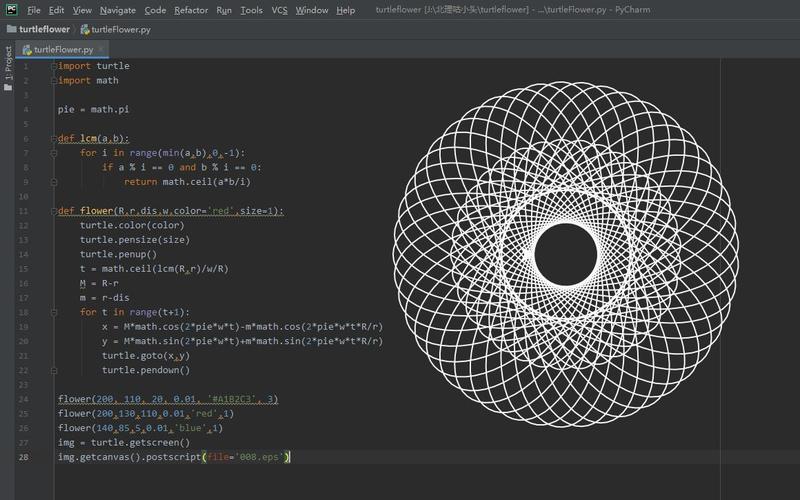The image size is (800, 500).
Task: Click line number 28 in the gutter
Action: [x=23, y=457]
